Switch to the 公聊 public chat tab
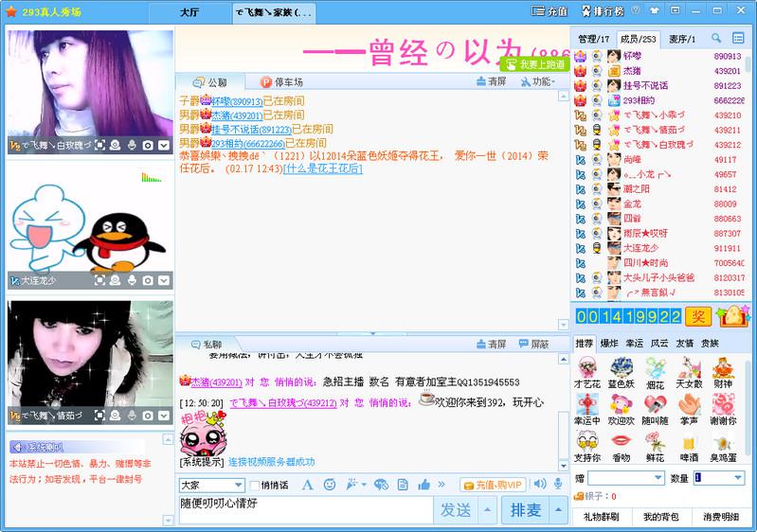The image size is (757, 532). (210, 82)
